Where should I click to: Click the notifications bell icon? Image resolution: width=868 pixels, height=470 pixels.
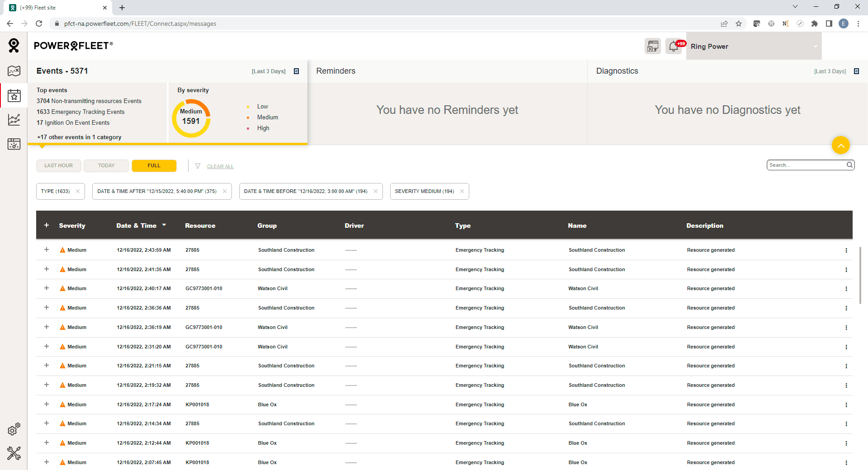click(674, 46)
